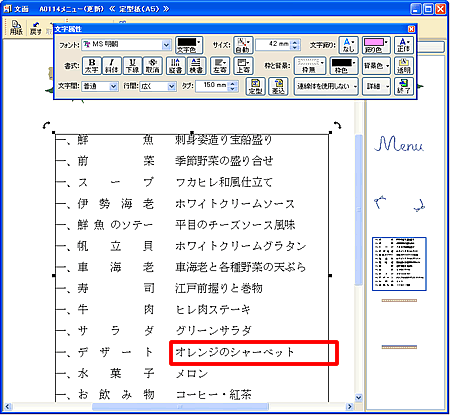The image size is (450, 415).
Task: Open the 詳細 details menu button
Action: coord(376,86)
